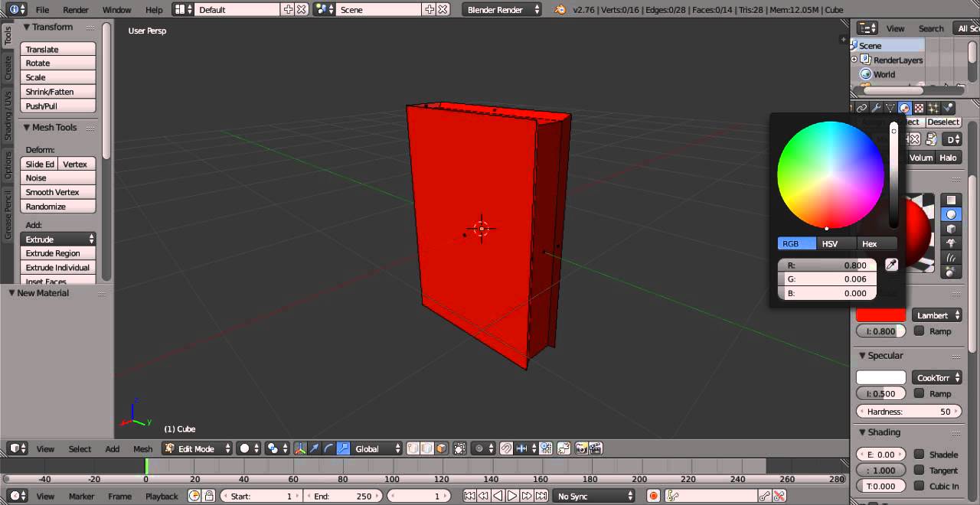Enable the Shadeless checkbox
Screen dimensions: 980x505
tap(919, 454)
